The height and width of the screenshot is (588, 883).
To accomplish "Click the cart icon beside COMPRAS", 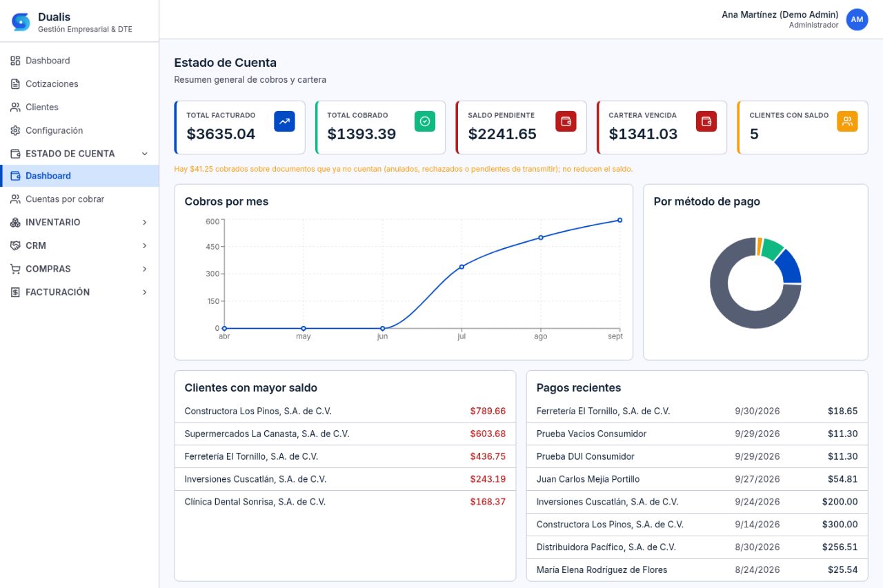I will coord(15,269).
